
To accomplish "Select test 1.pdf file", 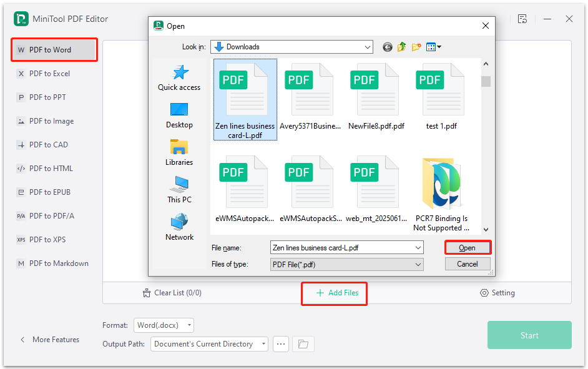I will [441, 96].
